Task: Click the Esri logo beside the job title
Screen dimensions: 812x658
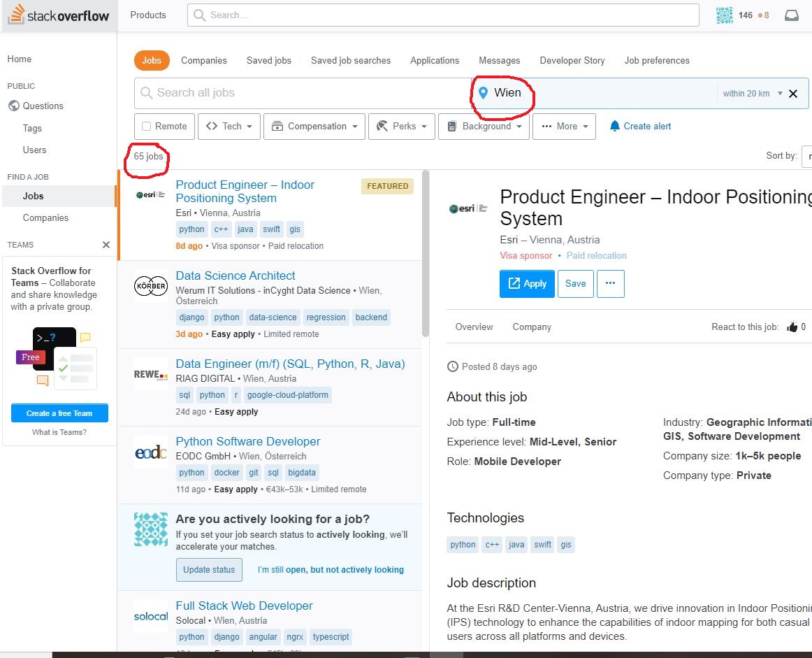Action: (467, 208)
